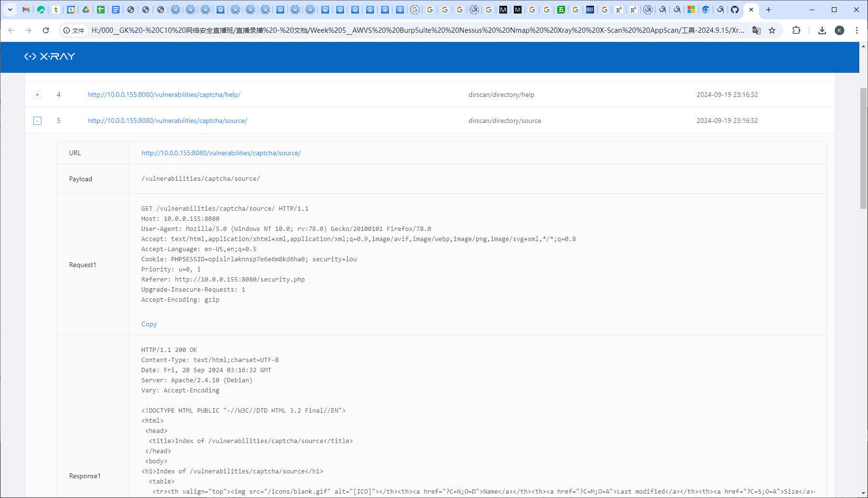Click row number 5
The image size is (868, 498).
(59, 121)
